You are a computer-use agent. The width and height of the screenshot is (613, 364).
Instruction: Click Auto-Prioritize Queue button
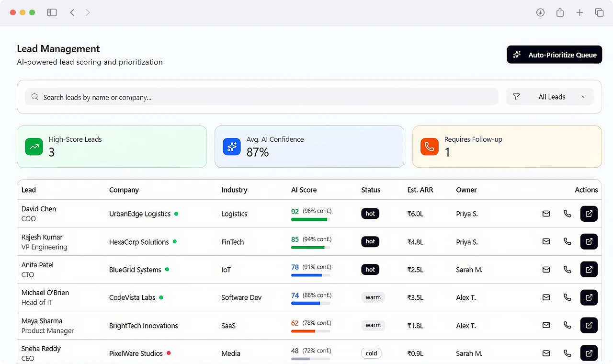tap(554, 55)
